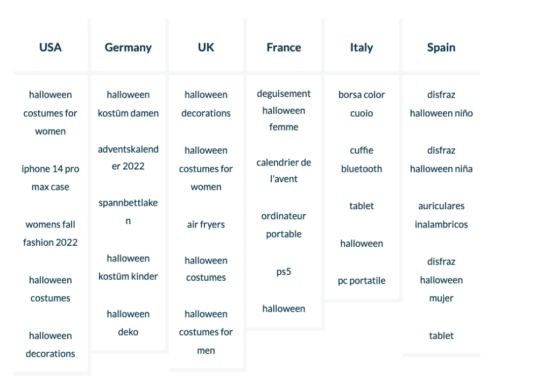
Task: Click the Germany column header
Action: point(128,47)
